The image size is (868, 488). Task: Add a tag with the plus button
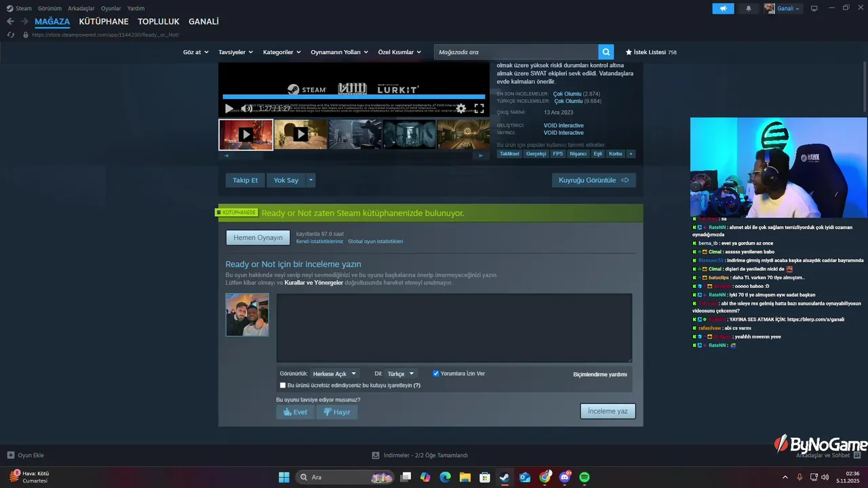click(x=631, y=154)
